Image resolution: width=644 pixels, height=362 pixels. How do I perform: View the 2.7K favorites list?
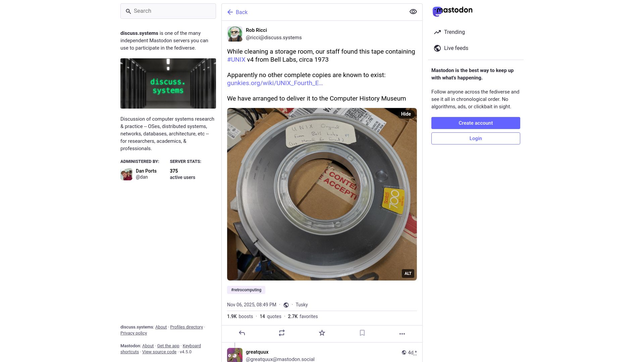coord(303,316)
